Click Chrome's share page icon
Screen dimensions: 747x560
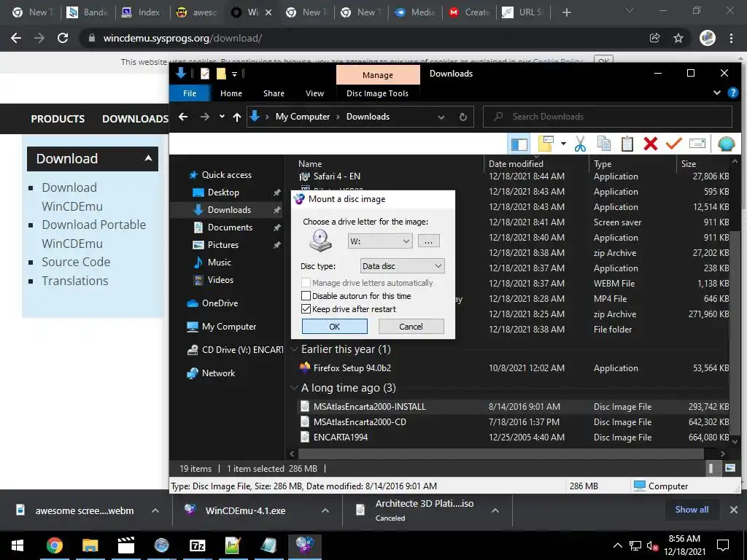click(x=655, y=38)
